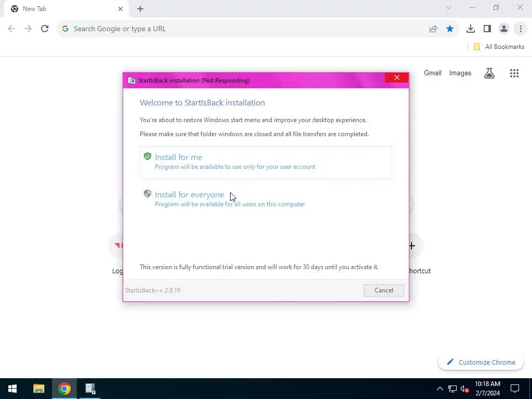The width and height of the screenshot is (532, 399).
Task: Expand the tab search dropdown arrow
Action: (x=448, y=7)
